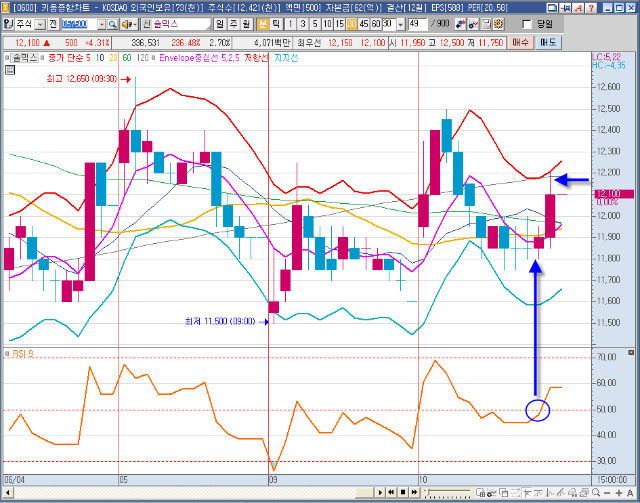Image resolution: width=640 pixels, height=503 pixels.
Task: Select the 1-minute interval button
Action: point(290,24)
